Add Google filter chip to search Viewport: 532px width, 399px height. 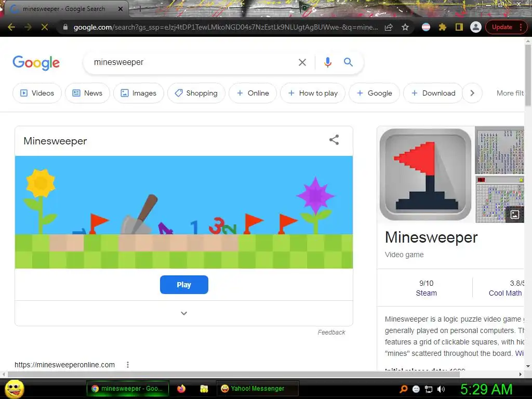click(375, 93)
